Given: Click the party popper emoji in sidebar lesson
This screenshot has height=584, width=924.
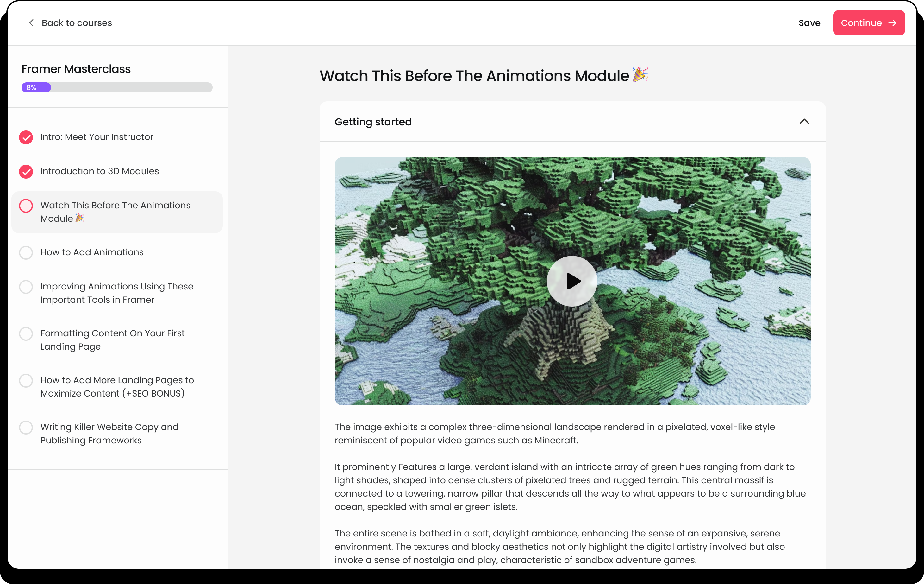Looking at the screenshot, I should click(x=80, y=218).
